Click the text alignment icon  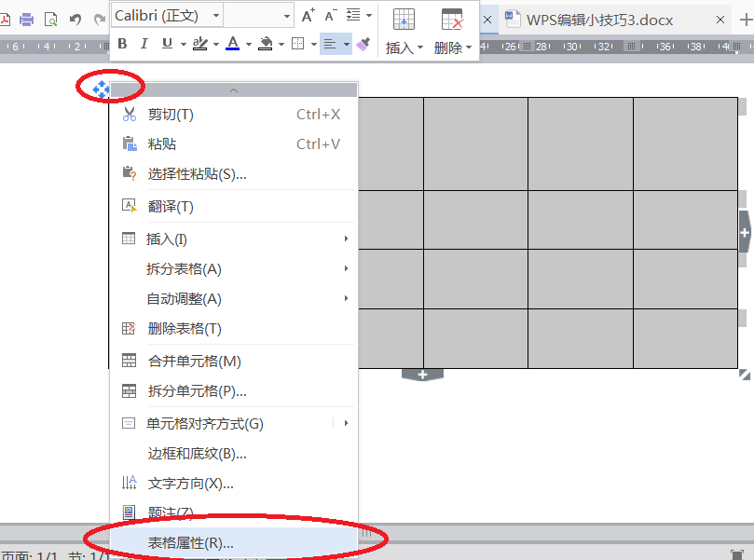330,44
